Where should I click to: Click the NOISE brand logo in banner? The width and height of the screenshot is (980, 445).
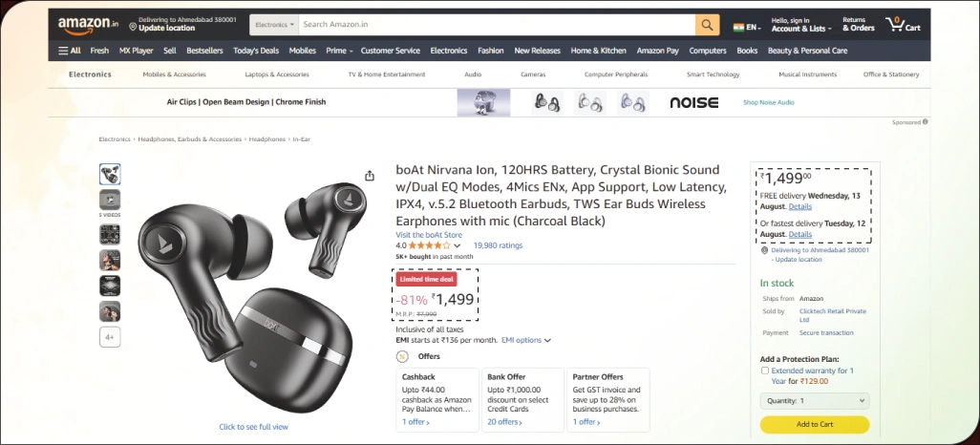[x=694, y=102]
